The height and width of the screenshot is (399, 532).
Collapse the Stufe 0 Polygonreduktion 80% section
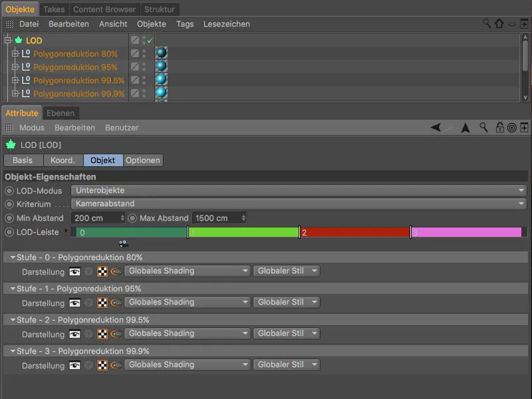pos(13,257)
